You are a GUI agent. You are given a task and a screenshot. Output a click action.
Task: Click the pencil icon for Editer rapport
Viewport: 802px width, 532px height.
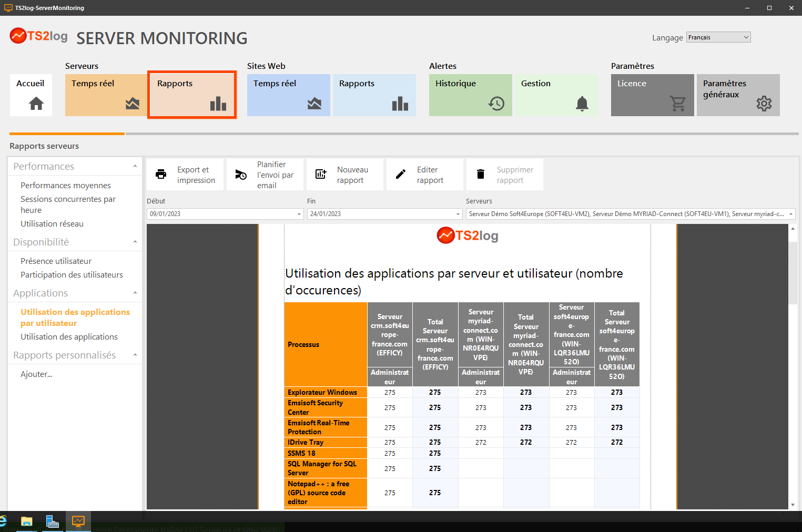[401, 175]
